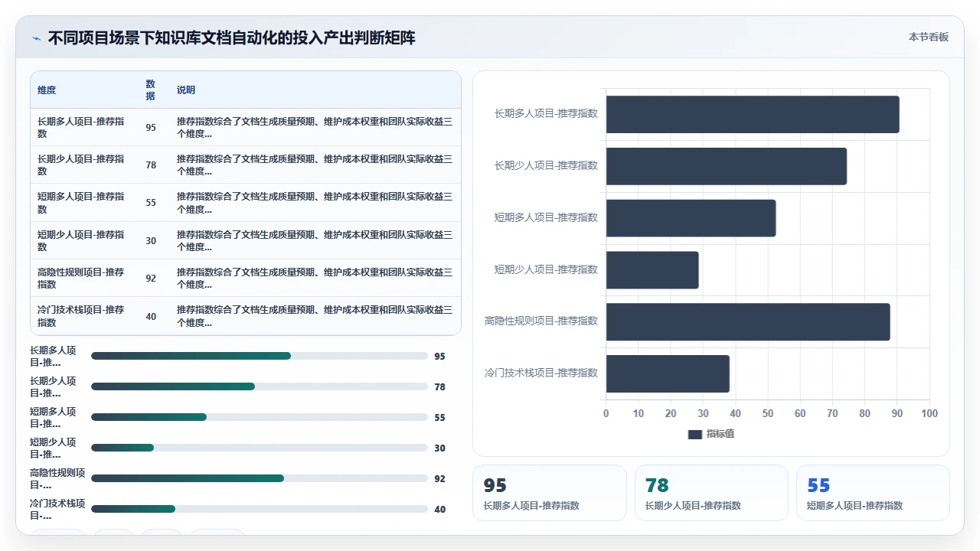980x551 pixels.
Task: Click the table value 55
Action: point(151,203)
